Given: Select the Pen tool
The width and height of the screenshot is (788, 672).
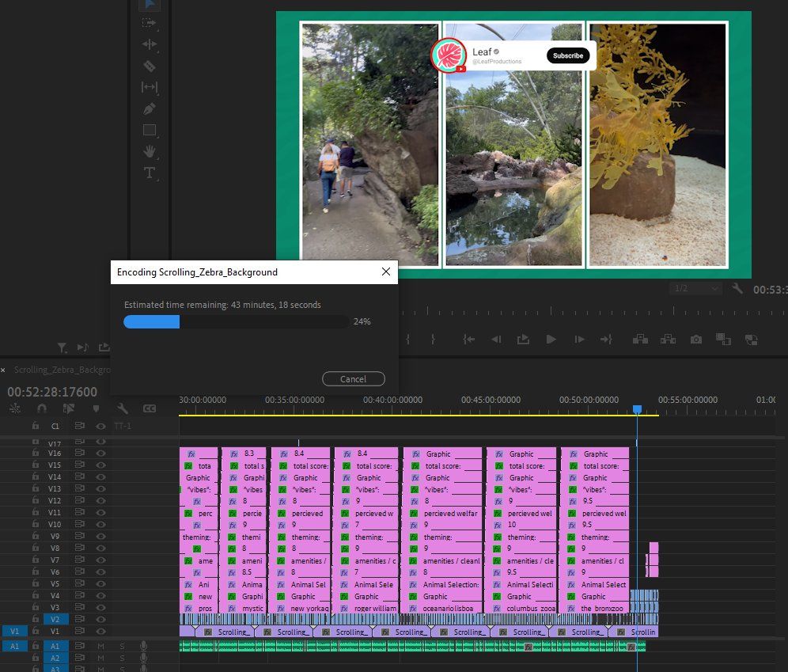Looking at the screenshot, I should pyautogui.click(x=149, y=108).
